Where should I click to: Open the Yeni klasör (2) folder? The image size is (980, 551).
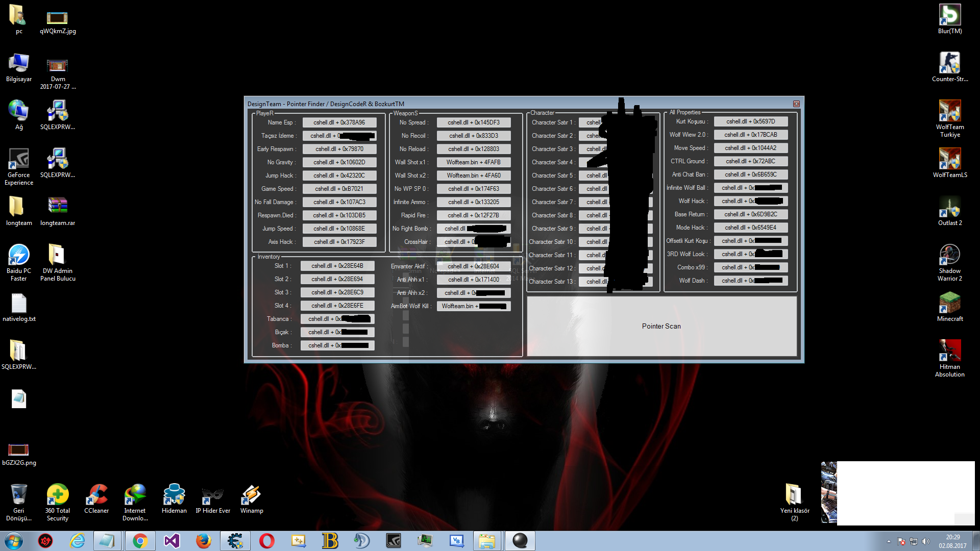795,502
